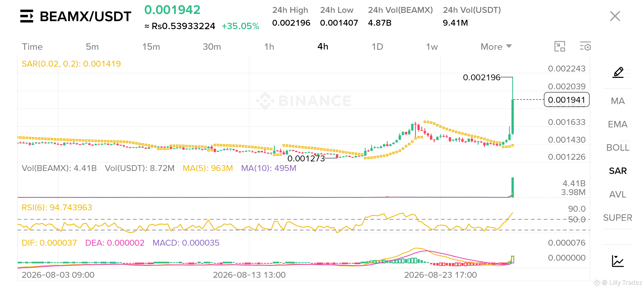Image resolution: width=644 pixels, height=289 pixels.
Task: Click the 0.001226 price axis label
Action: pos(567,157)
